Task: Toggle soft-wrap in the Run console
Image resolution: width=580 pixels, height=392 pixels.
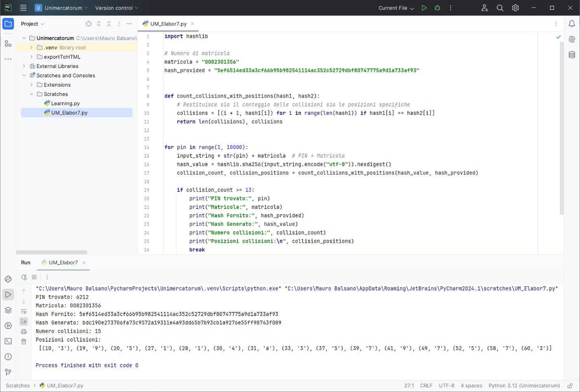Action: tap(24, 311)
